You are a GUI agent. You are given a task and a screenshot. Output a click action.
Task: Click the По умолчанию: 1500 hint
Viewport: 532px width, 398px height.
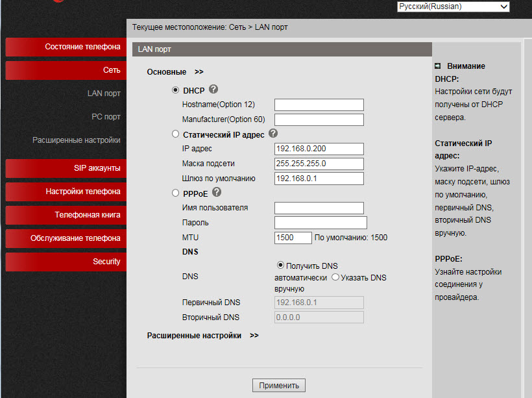click(x=351, y=238)
